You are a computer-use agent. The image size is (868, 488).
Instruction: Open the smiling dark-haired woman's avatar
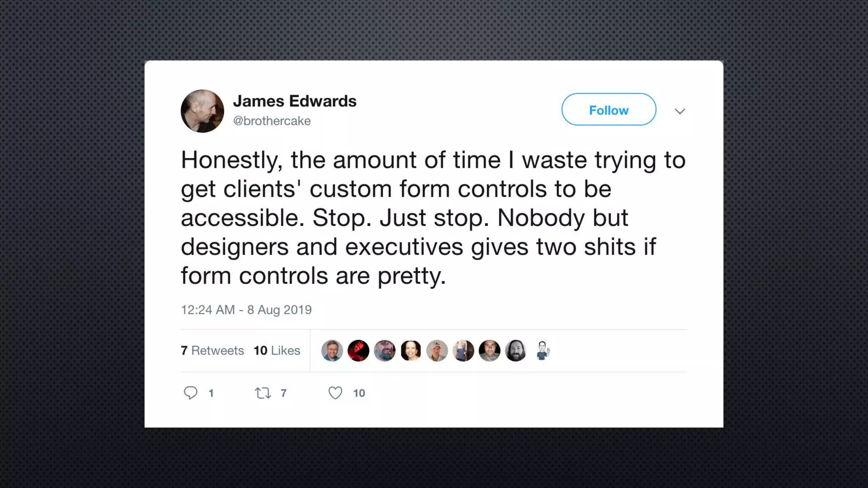[x=411, y=351]
